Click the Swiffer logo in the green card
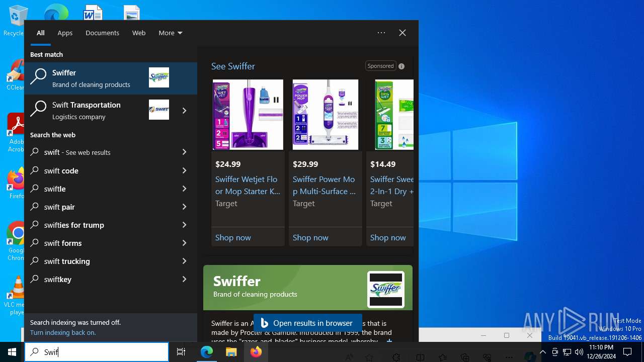 coord(386,289)
